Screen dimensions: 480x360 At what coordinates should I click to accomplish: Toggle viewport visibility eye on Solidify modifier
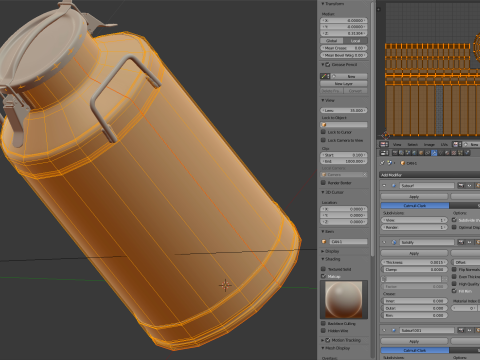click(469, 242)
